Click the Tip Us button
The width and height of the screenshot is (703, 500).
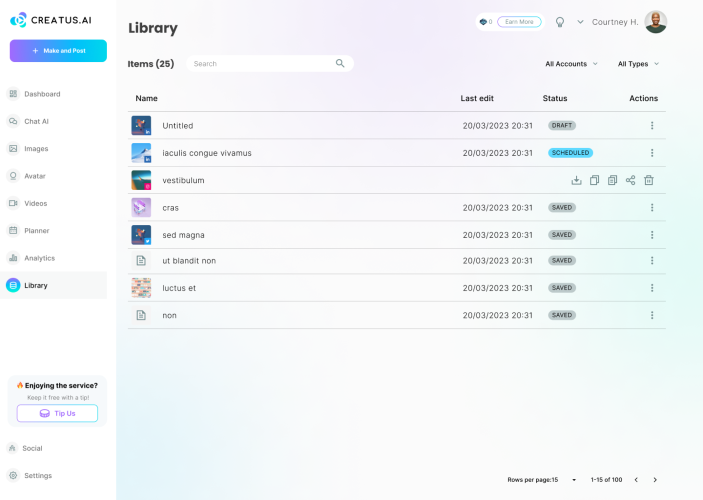tap(57, 413)
